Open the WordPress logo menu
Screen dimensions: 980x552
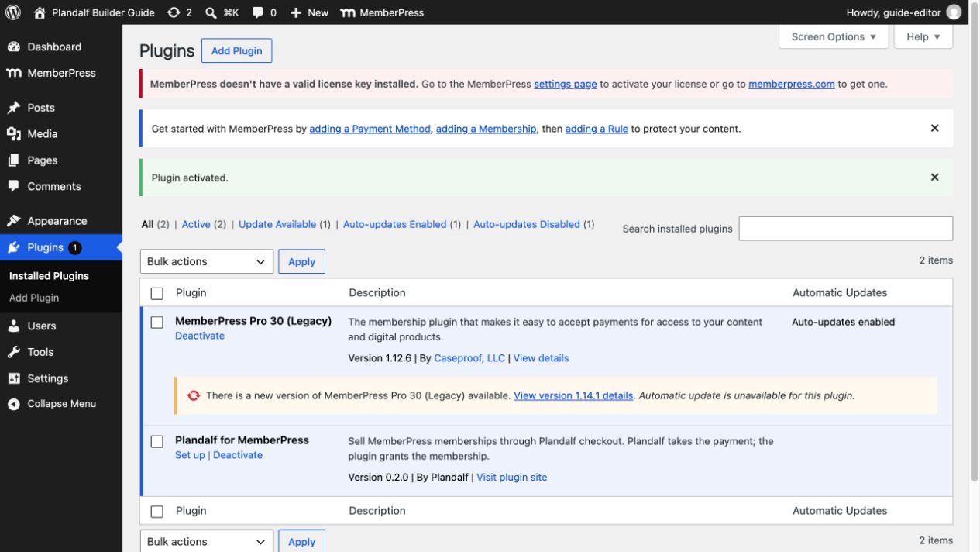click(x=12, y=12)
